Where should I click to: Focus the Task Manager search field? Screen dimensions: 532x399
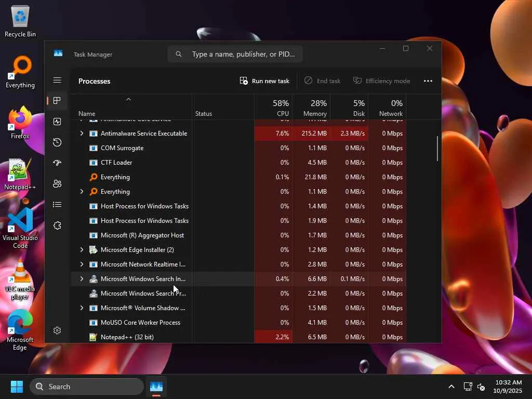(x=235, y=54)
